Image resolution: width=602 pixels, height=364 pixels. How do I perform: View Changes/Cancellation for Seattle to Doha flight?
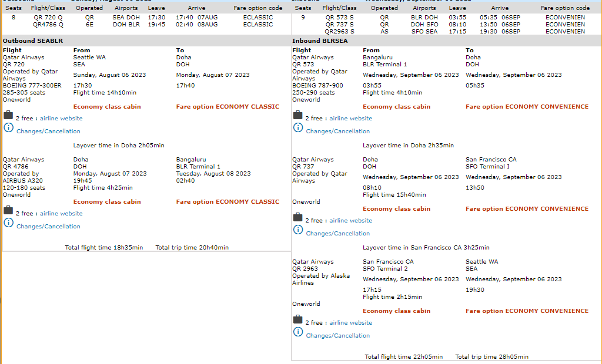[48, 132]
